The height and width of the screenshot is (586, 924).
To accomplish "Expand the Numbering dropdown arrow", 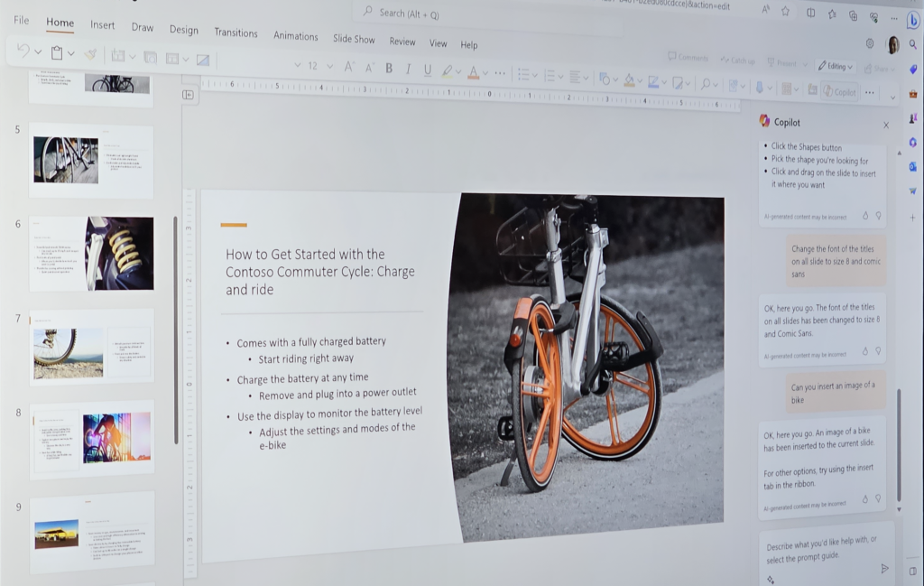I will coord(561,77).
